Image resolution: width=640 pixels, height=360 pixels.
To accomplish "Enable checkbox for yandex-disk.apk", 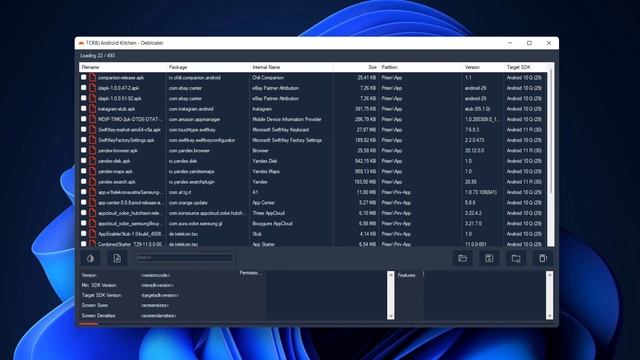I will [84, 161].
